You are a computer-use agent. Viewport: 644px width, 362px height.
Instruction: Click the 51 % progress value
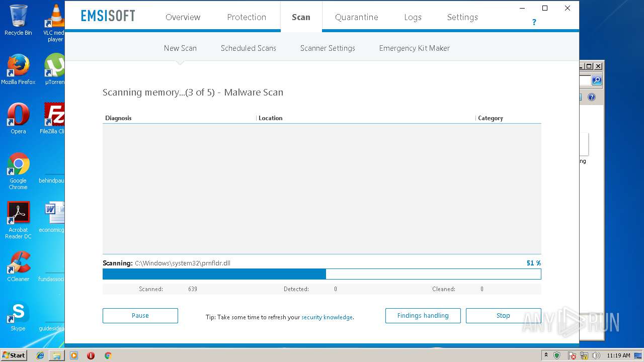pyautogui.click(x=534, y=263)
